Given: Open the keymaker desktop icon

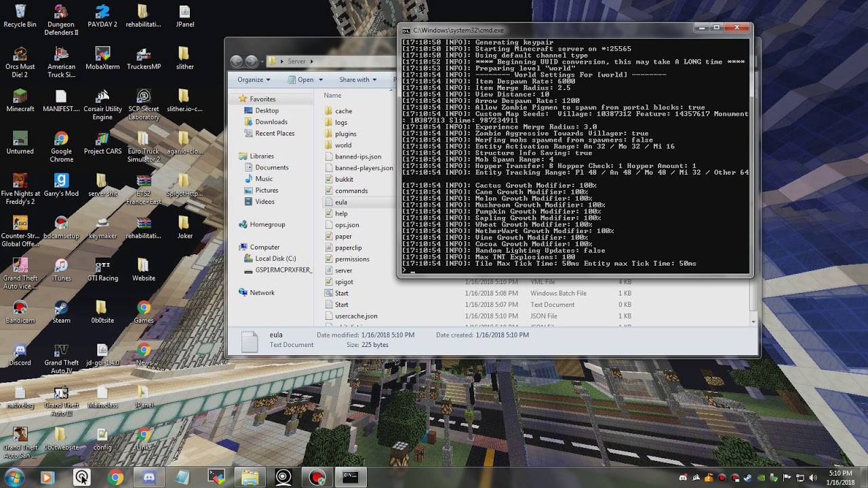Looking at the screenshot, I should click(102, 227).
